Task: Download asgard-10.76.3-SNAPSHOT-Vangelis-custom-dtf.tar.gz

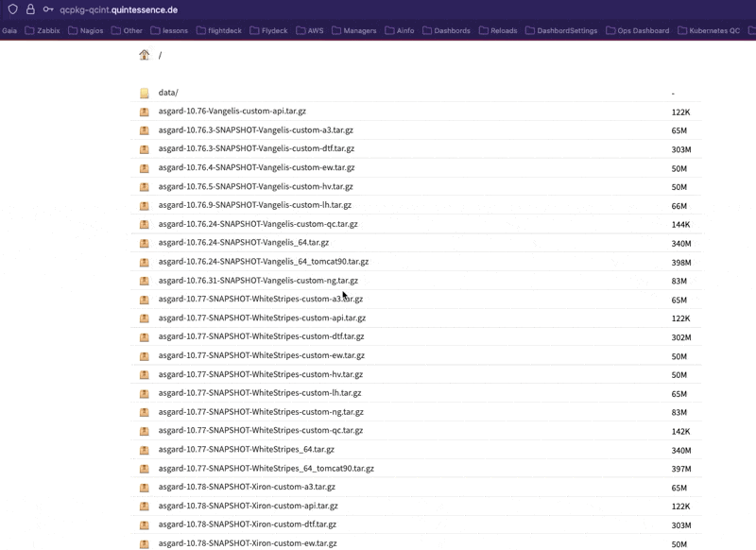Action: [256, 148]
